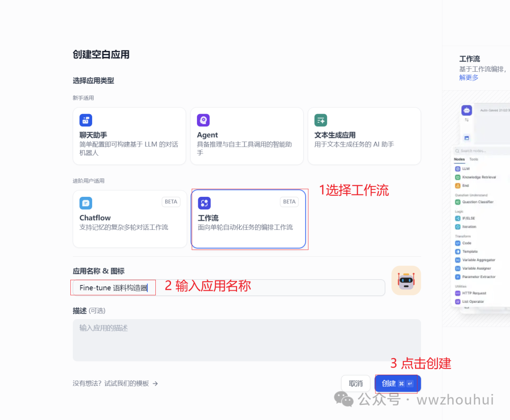The width and height of the screenshot is (510, 420).
Task: Select the 聊天助手 app type card
Action: [129, 136]
